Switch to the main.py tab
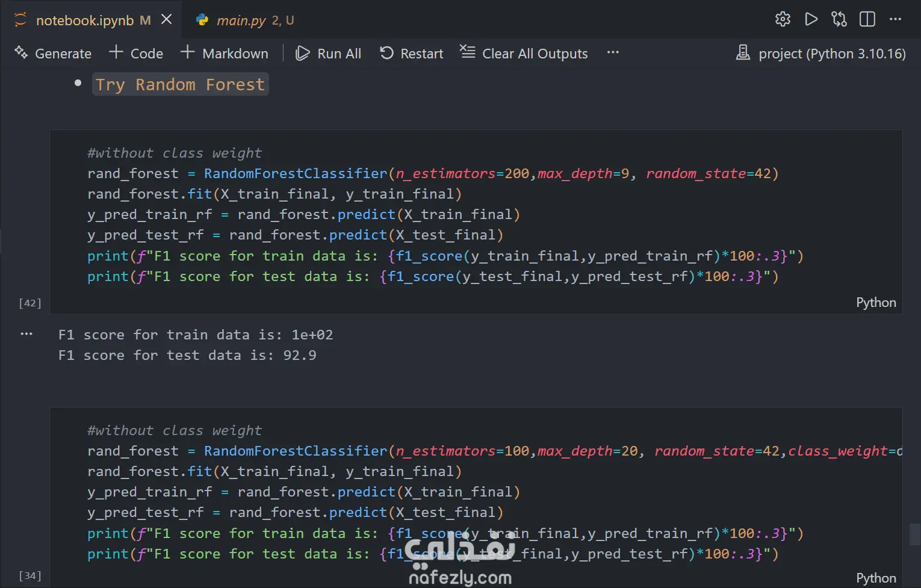The width and height of the screenshot is (921, 588). pyautogui.click(x=241, y=20)
